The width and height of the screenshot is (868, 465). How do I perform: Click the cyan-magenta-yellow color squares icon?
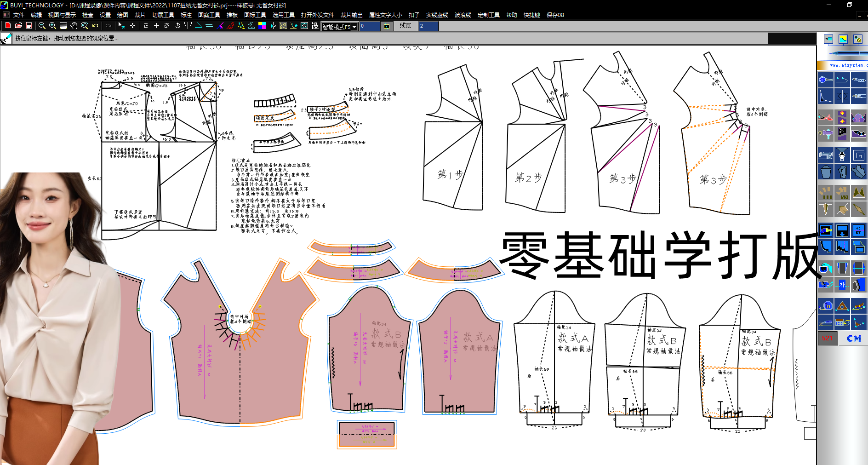262,26
